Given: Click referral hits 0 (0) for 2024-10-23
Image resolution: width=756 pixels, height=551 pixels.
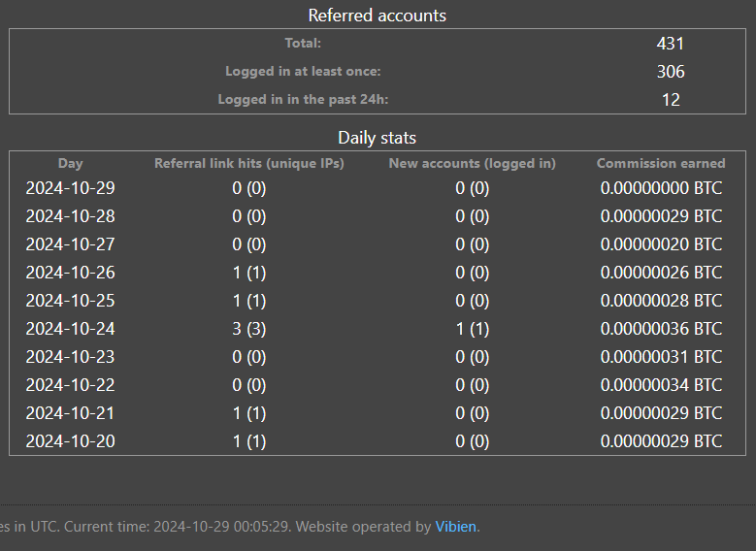Looking at the screenshot, I should point(249,357).
